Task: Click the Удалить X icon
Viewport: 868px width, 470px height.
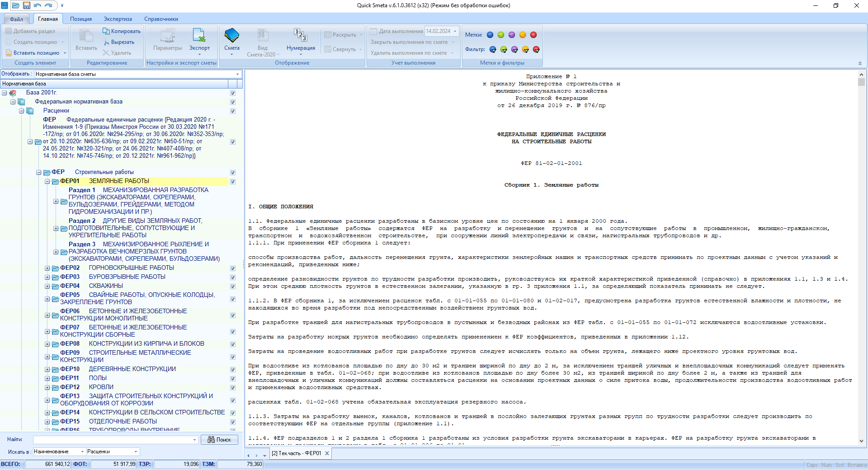Action: pos(106,53)
